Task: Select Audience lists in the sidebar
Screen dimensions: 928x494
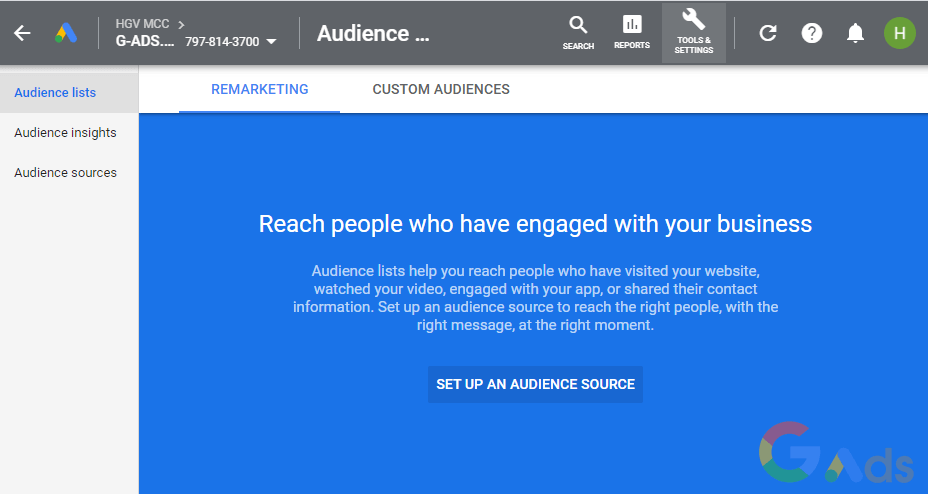Action: click(x=55, y=93)
